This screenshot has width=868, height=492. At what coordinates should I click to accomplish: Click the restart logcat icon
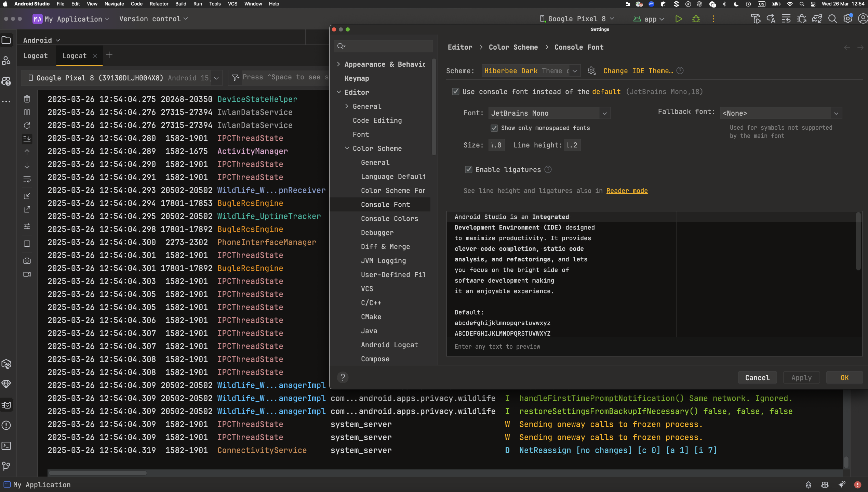tap(27, 126)
